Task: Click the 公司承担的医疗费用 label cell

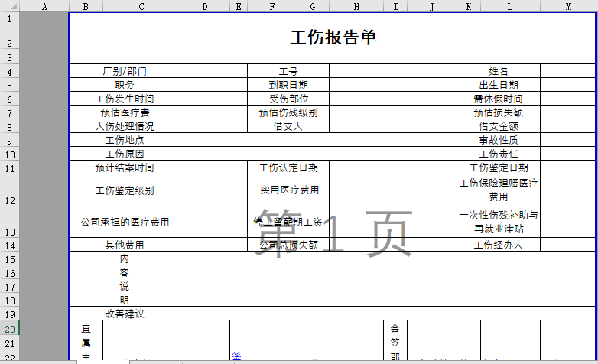Action: tap(125, 223)
